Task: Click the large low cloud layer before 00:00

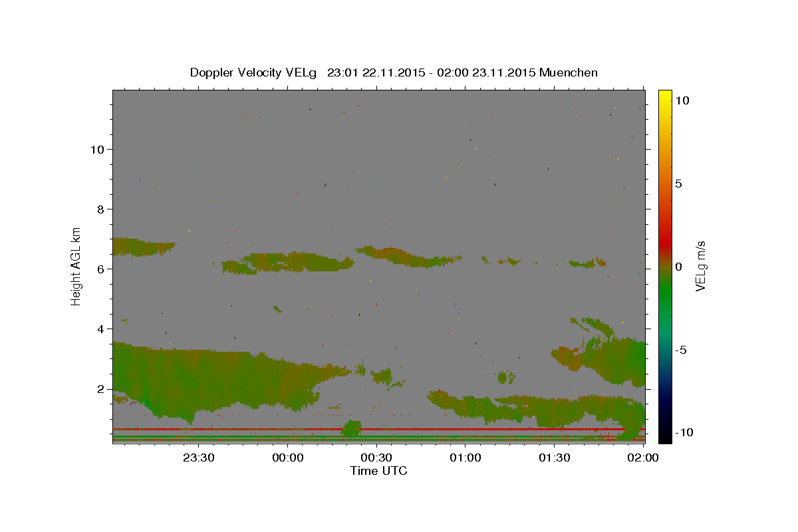Action: click(x=213, y=379)
